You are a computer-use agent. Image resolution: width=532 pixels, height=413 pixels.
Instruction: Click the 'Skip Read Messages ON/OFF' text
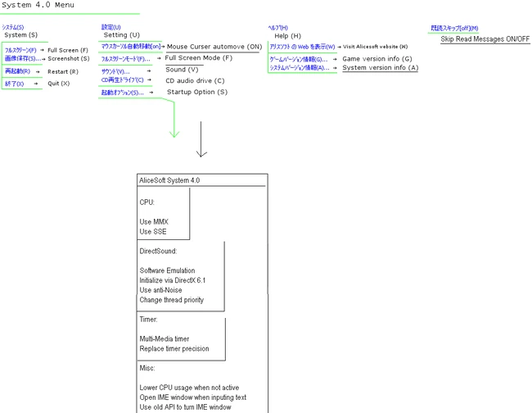point(485,39)
